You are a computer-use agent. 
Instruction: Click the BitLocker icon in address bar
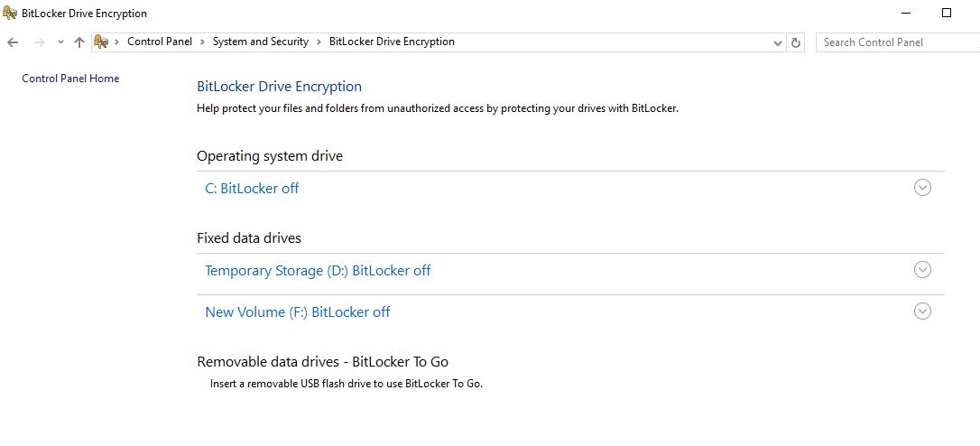click(101, 42)
